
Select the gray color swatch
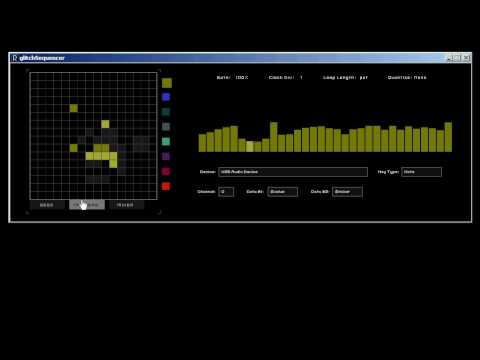coord(166,127)
